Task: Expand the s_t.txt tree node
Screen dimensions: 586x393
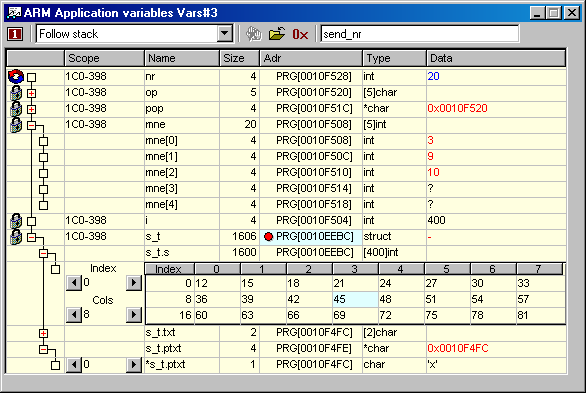Action: pyautogui.click(x=43, y=334)
